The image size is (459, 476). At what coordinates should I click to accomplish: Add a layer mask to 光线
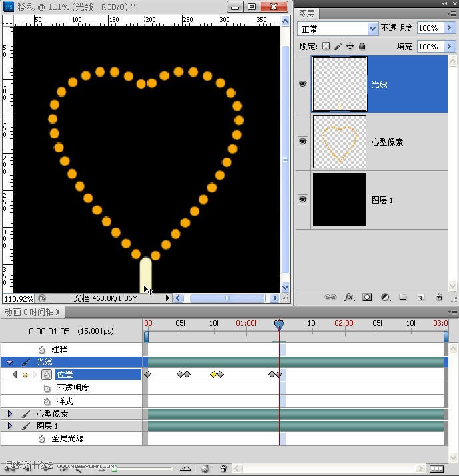(x=367, y=297)
